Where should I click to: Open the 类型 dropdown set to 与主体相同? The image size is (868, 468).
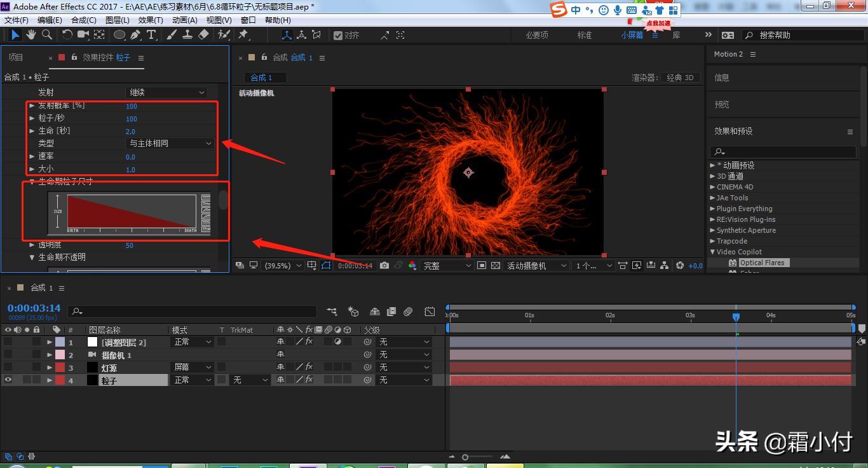tap(170, 144)
